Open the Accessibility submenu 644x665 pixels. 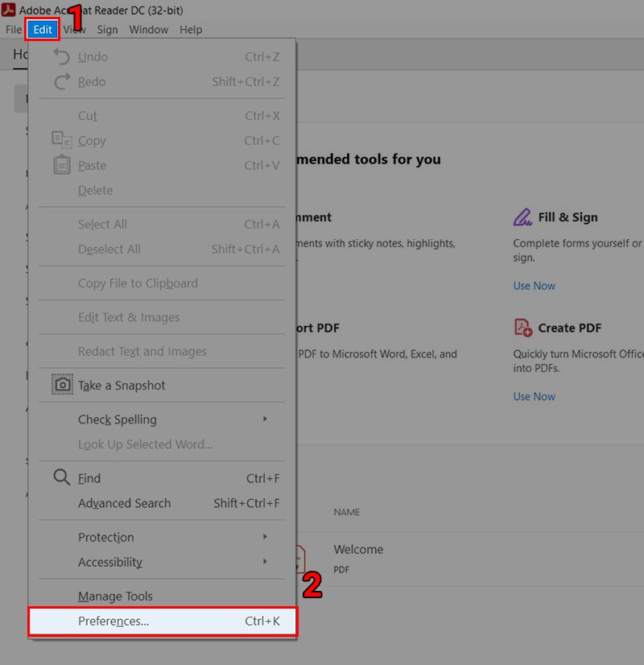point(111,562)
